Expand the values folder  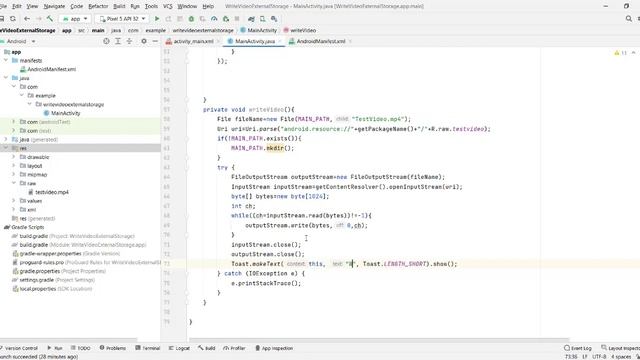13,201
